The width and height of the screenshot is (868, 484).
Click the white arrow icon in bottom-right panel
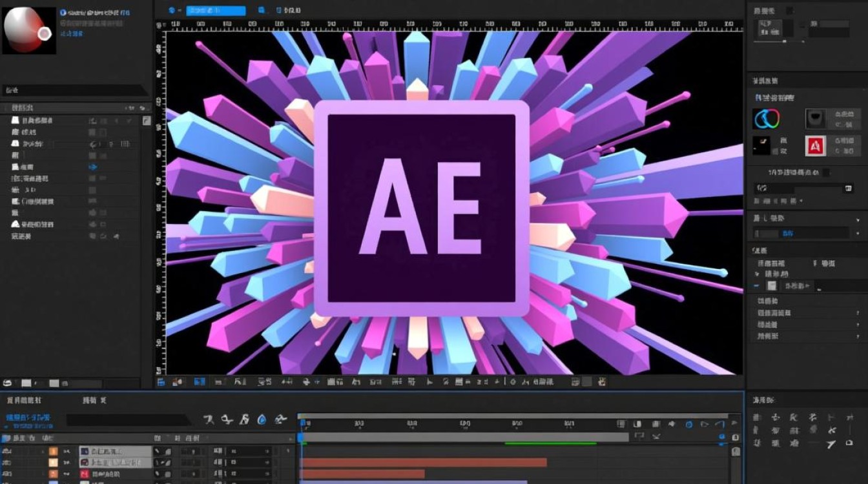pos(831,444)
